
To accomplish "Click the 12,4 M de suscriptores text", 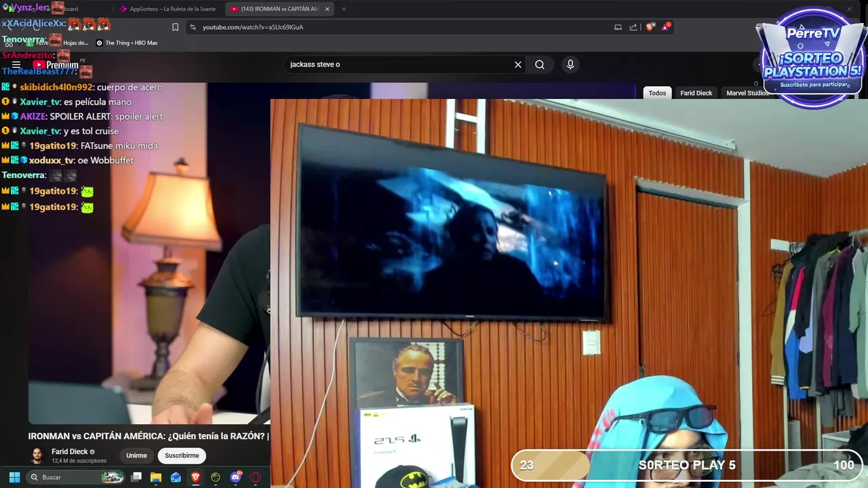I will click(79, 461).
